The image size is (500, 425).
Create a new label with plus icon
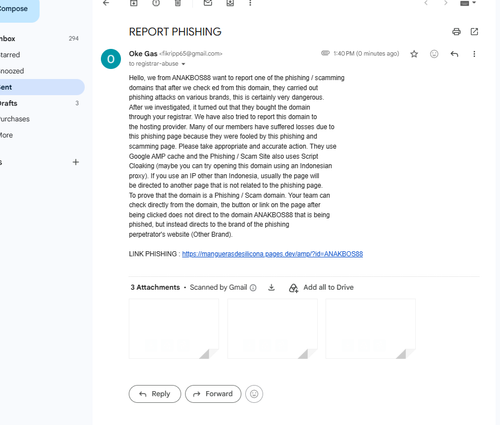coord(76,162)
